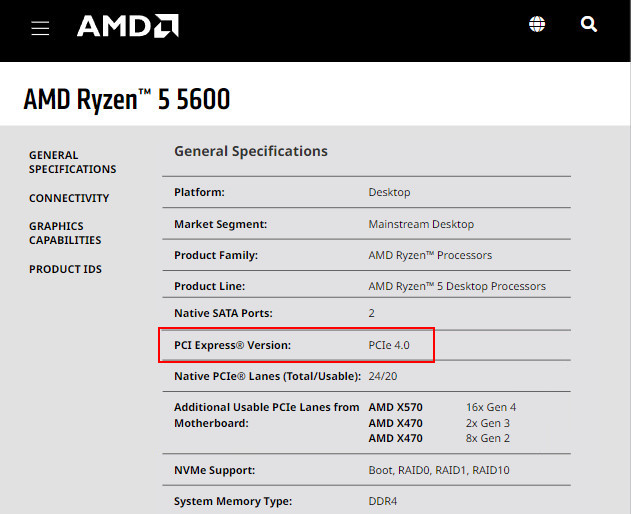The height and width of the screenshot is (514, 631).
Task: Go to Graphics Capabilities section
Action: coord(65,233)
